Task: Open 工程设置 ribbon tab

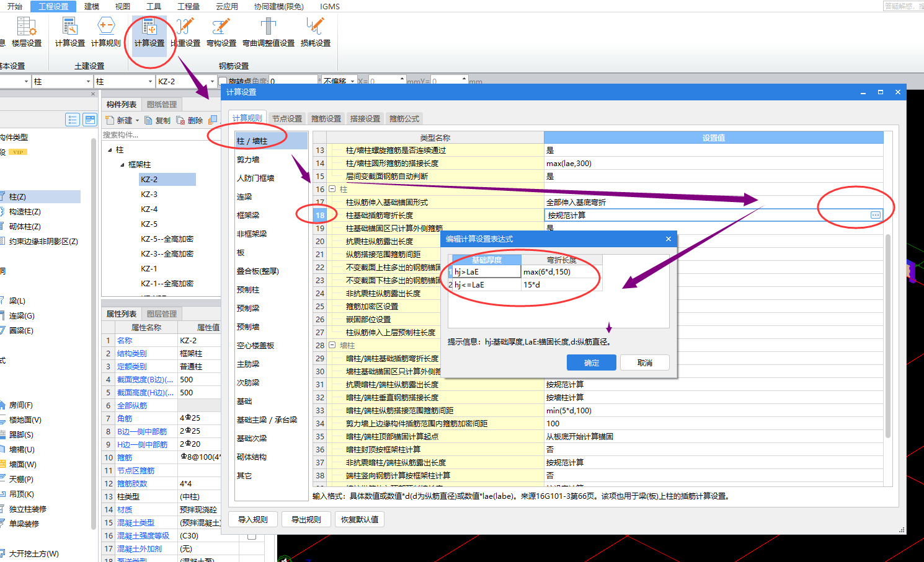Action: click(x=53, y=6)
